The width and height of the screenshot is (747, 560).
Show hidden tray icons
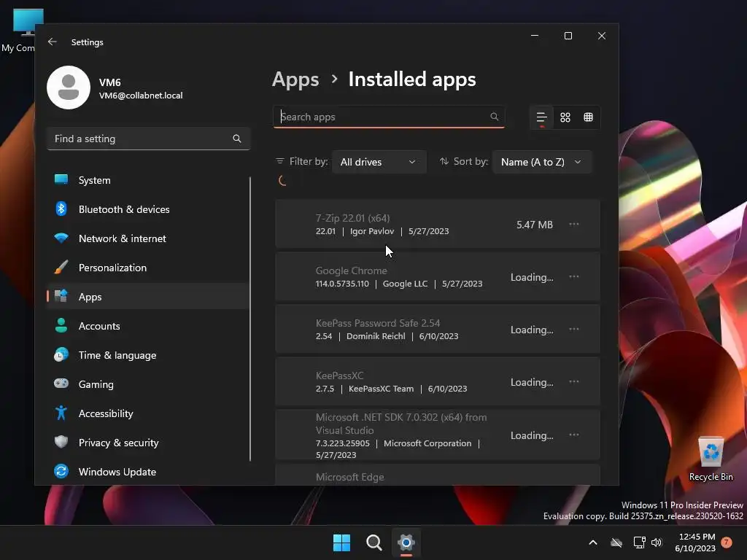point(593,542)
